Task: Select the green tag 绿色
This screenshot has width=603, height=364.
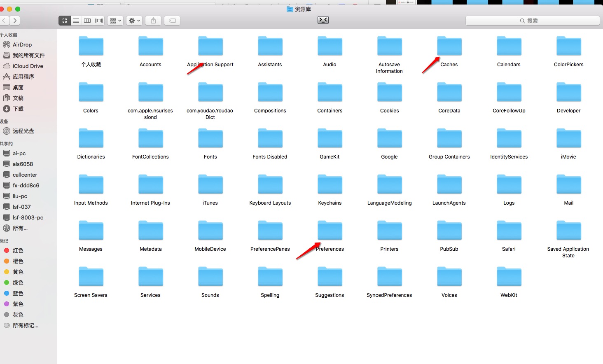Action: pos(18,282)
